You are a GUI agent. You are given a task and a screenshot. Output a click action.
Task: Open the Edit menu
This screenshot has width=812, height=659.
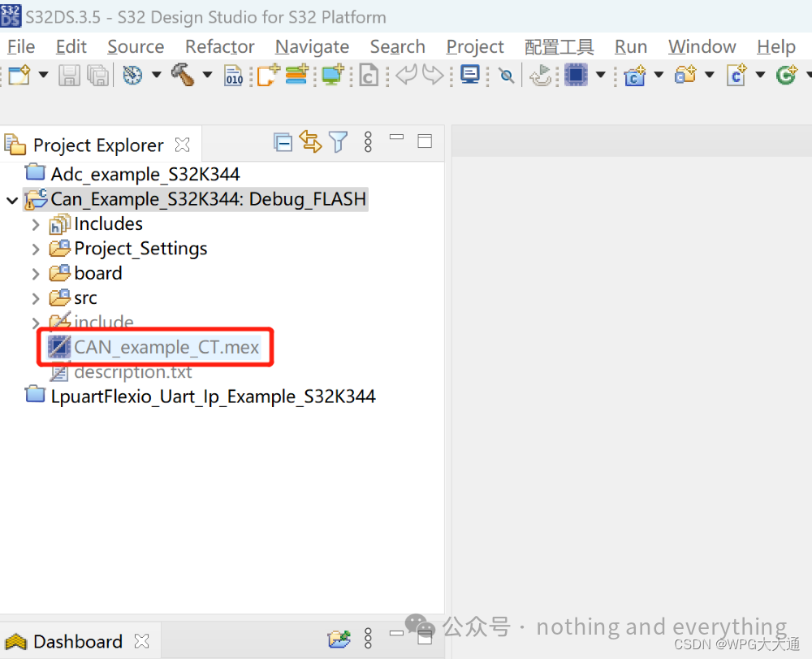click(71, 46)
